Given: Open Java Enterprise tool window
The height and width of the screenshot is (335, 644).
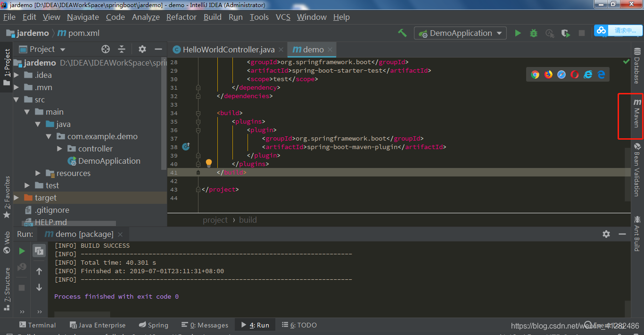Looking at the screenshot, I should pyautogui.click(x=98, y=325).
